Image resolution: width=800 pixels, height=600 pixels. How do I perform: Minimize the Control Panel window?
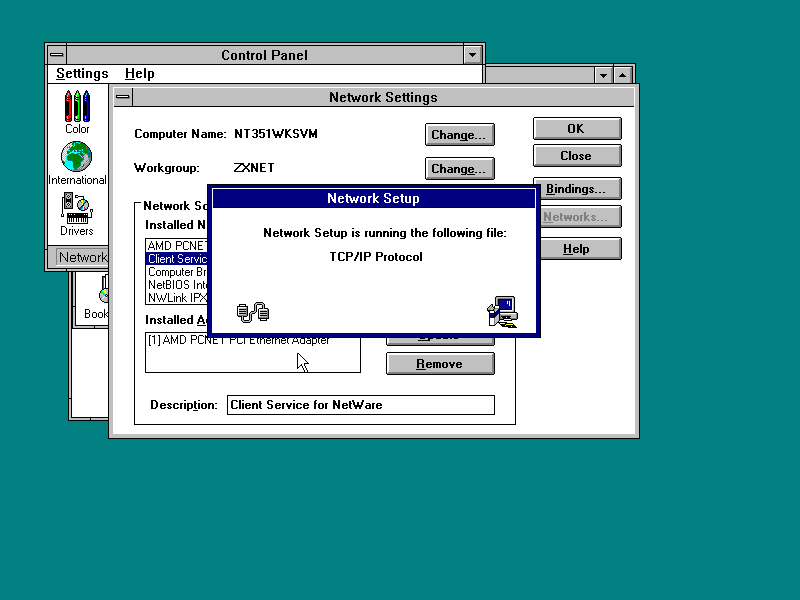click(x=472, y=55)
